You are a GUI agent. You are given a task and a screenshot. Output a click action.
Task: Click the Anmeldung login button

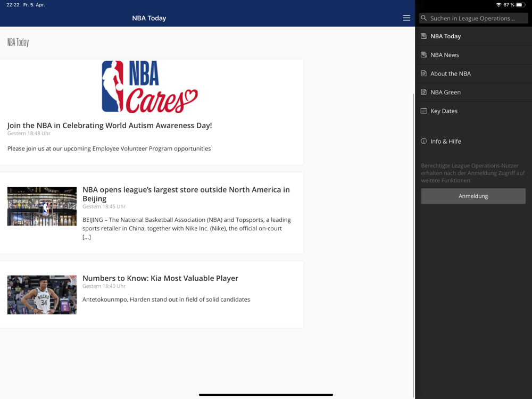click(473, 196)
